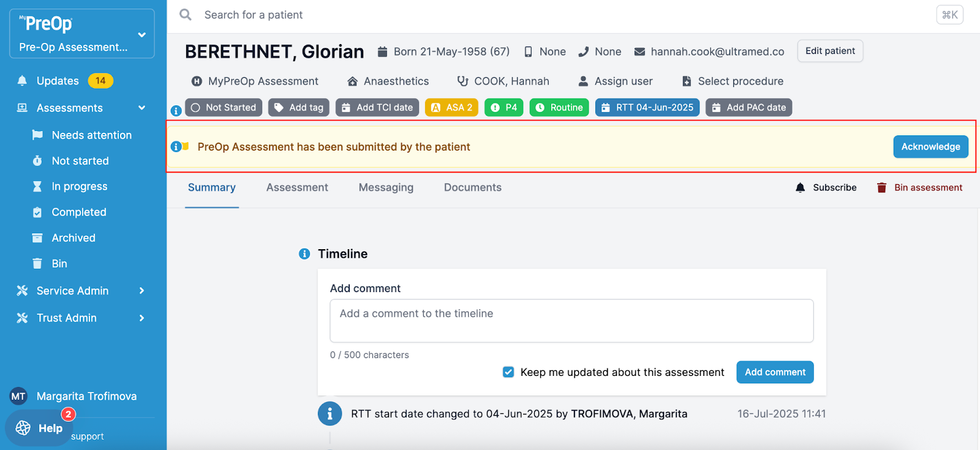980x450 pixels.
Task: Click the Timeline info icon
Action: click(304, 254)
